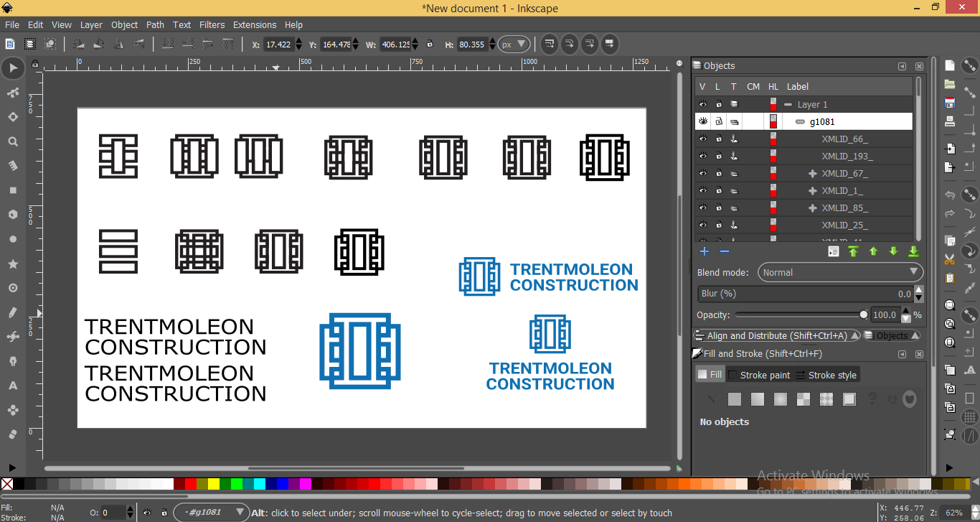The width and height of the screenshot is (980, 522).
Task: Lower selection to bottom with green arrow
Action: pyautogui.click(x=913, y=251)
